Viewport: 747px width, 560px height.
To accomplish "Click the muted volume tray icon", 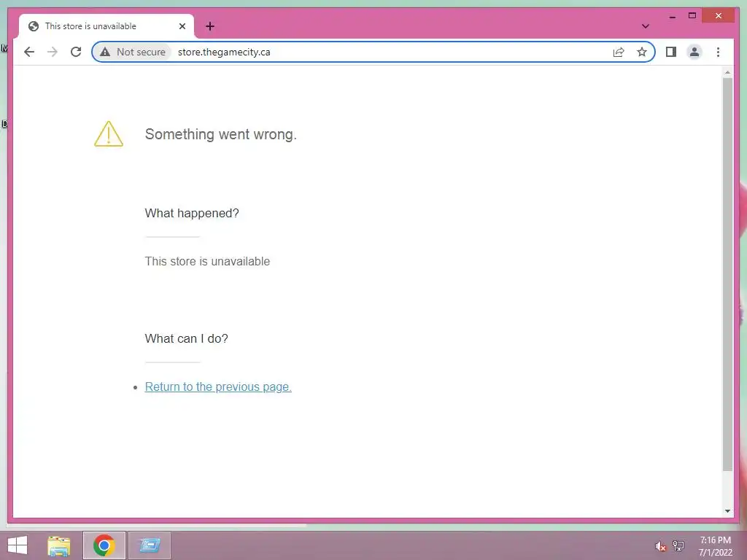I will pyautogui.click(x=660, y=546).
